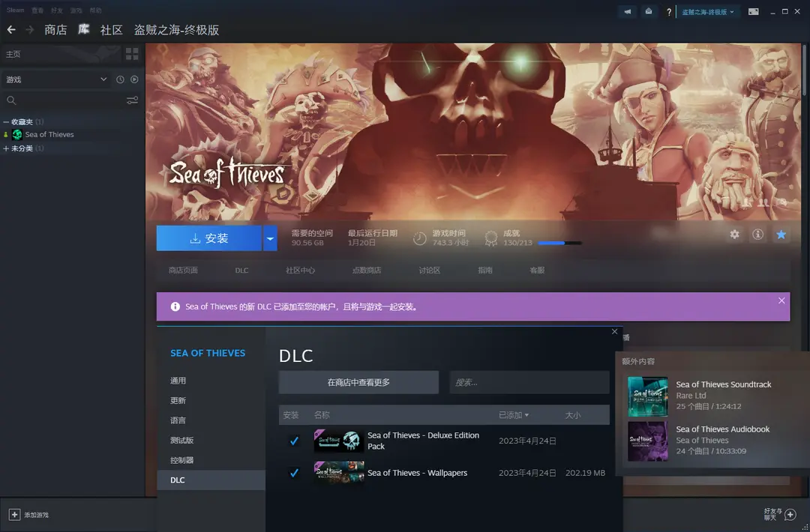Enter Big Picture mode icon

pyautogui.click(x=754, y=11)
